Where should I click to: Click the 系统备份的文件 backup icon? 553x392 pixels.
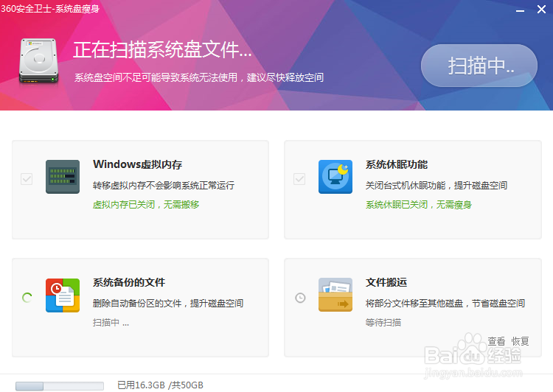(63, 295)
